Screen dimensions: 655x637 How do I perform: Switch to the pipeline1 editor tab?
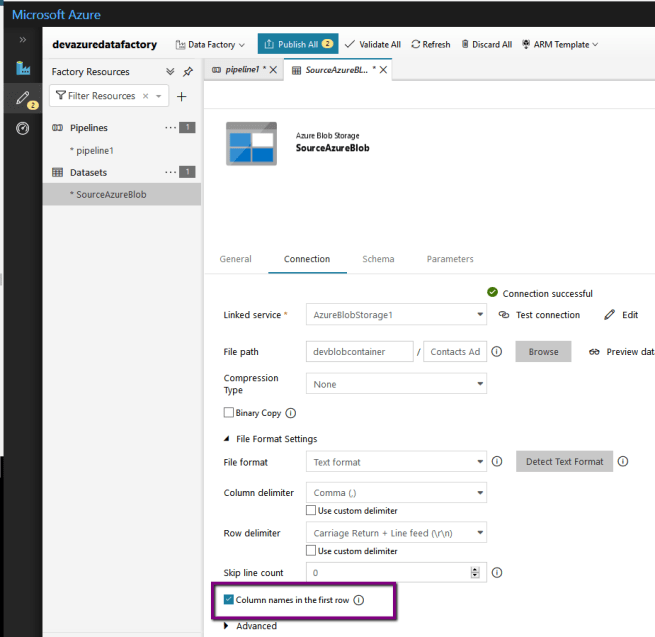pyautogui.click(x=238, y=70)
